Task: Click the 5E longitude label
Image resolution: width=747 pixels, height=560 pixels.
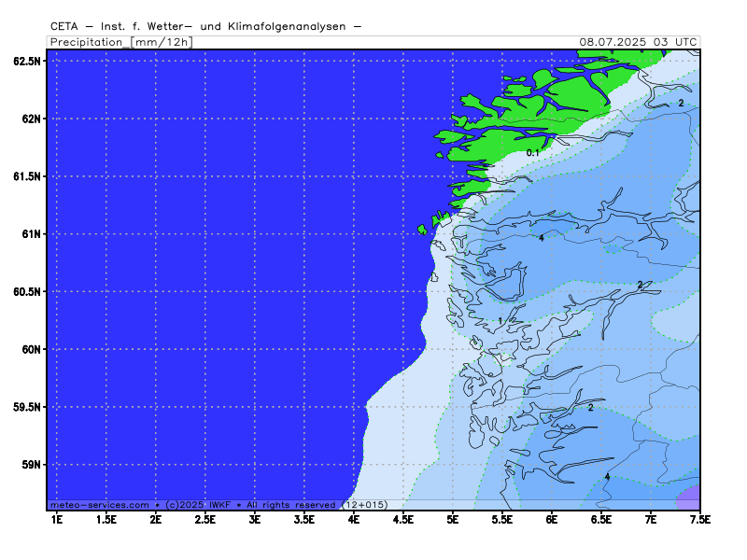Action: point(453,520)
